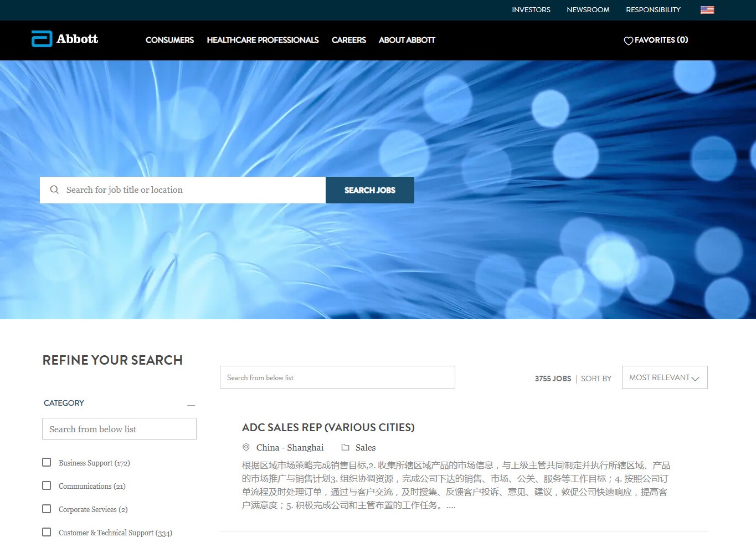Click the magnifier icon in job search
The height and width of the screenshot is (537, 756).
pos(54,190)
